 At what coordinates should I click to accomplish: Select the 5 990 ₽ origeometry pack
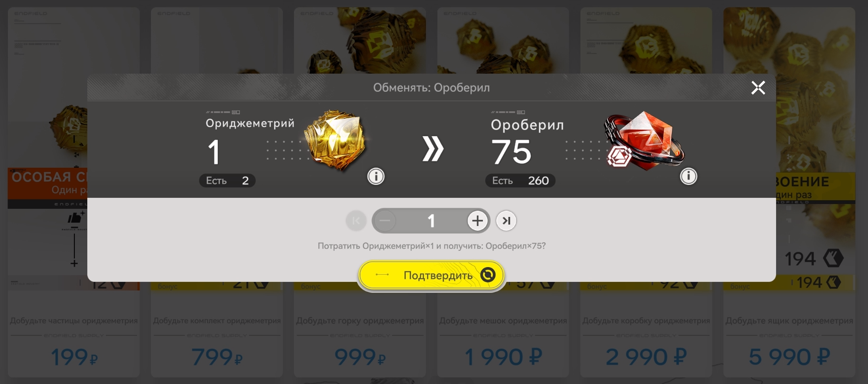point(789,357)
